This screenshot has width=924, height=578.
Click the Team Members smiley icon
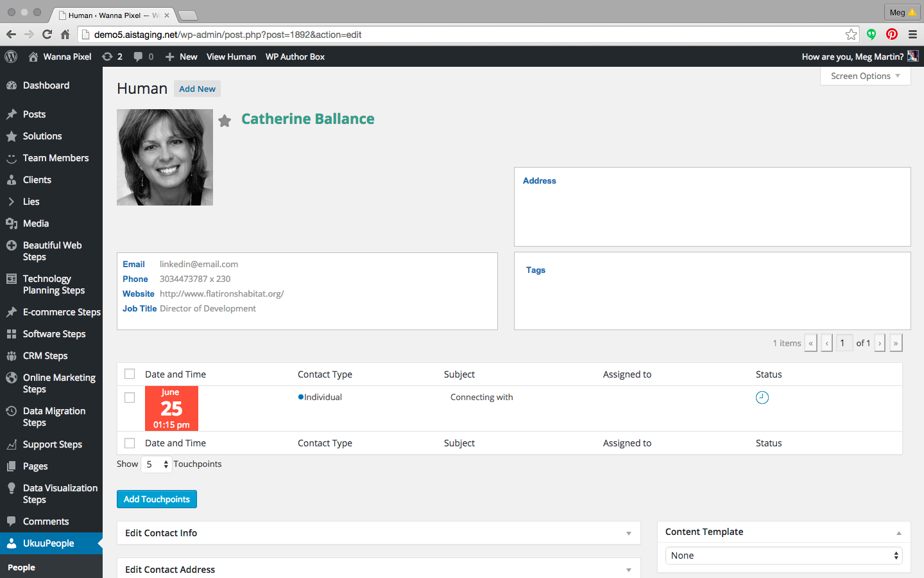coord(12,158)
